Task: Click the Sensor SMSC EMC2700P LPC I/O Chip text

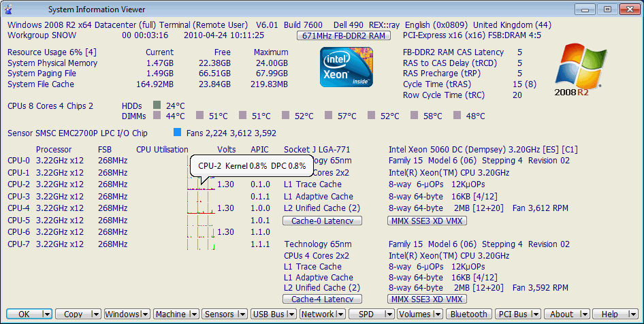Action: tap(78, 133)
